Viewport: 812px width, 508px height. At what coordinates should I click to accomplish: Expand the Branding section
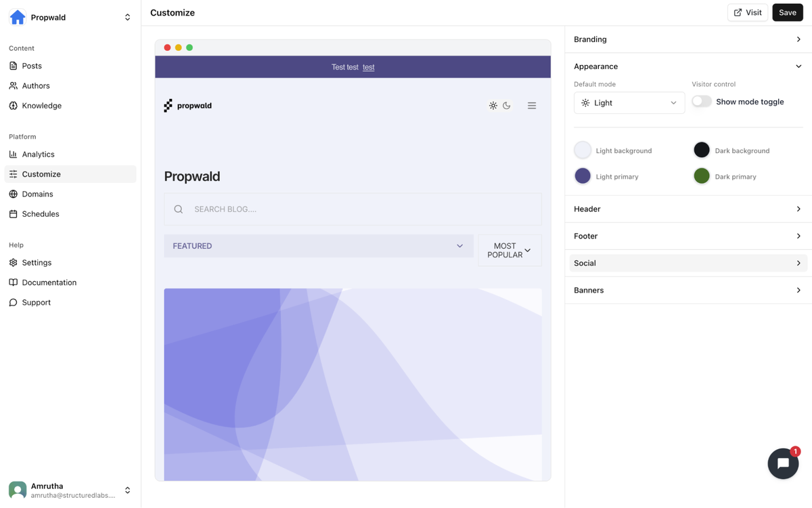[x=687, y=39]
